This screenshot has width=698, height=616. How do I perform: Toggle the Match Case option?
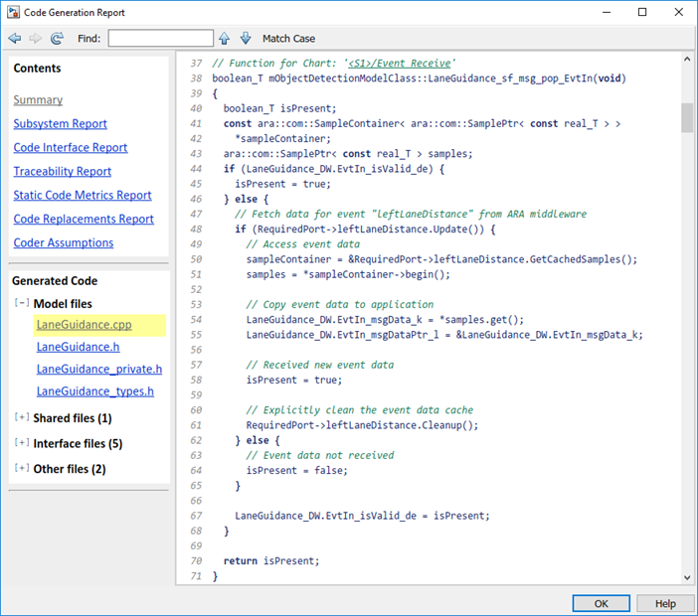click(288, 39)
